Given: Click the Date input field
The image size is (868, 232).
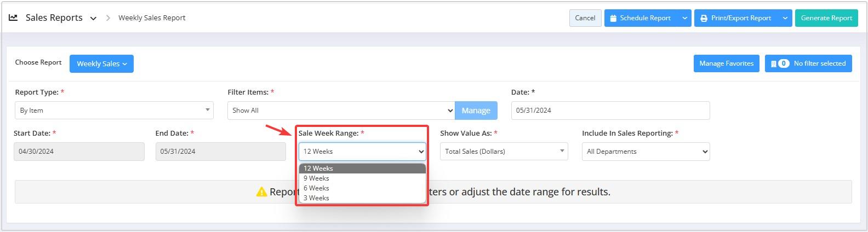Looking at the screenshot, I should coord(610,110).
